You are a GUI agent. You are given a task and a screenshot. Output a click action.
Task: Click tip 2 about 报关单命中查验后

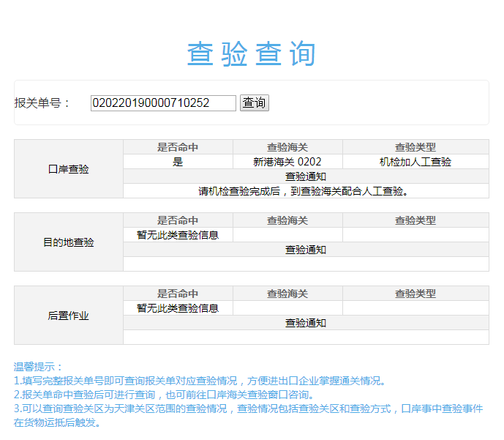click(x=164, y=395)
